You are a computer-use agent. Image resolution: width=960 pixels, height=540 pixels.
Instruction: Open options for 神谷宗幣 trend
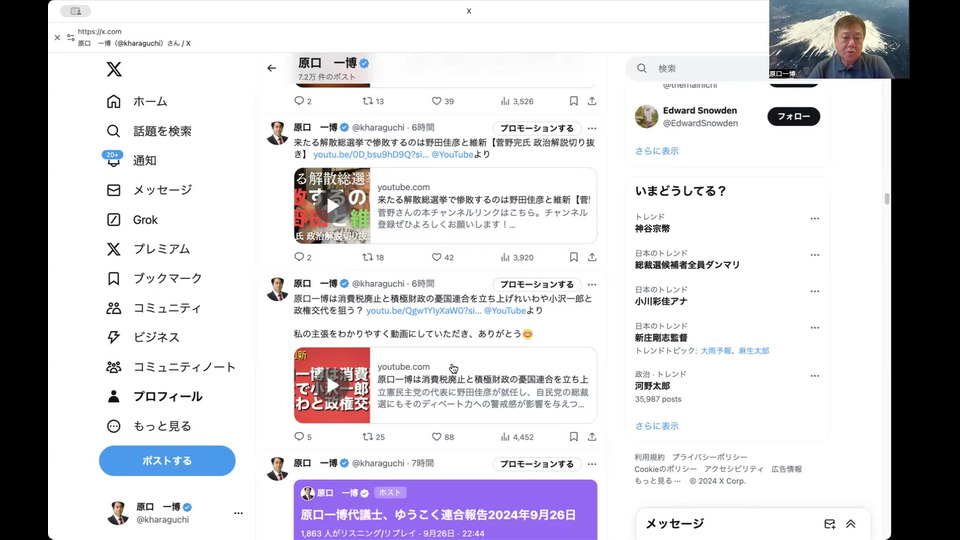[x=814, y=219]
